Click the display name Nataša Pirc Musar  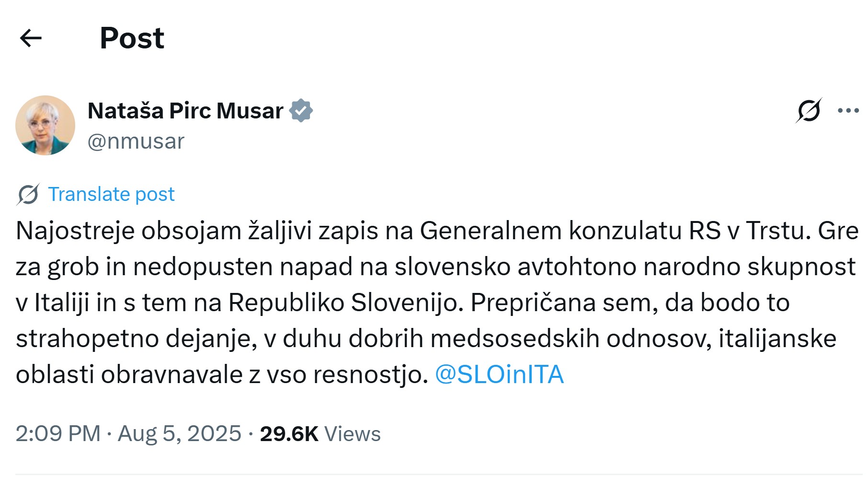click(x=185, y=111)
